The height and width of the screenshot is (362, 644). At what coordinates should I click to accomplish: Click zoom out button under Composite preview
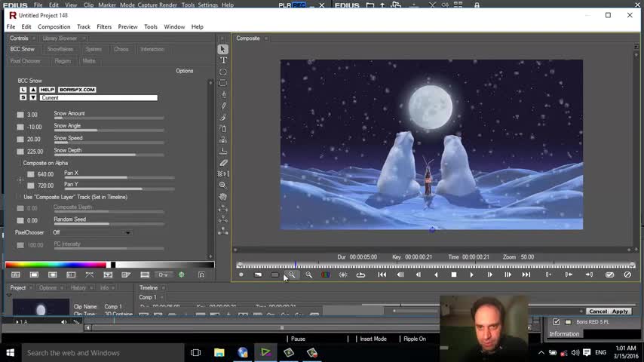coord(309,275)
